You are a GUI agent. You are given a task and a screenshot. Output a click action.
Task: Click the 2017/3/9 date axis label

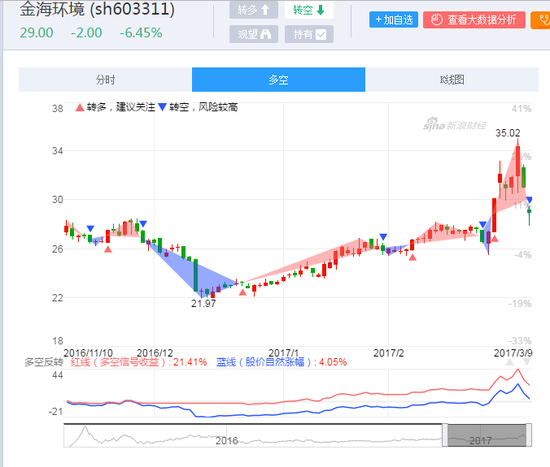point(513,353)
